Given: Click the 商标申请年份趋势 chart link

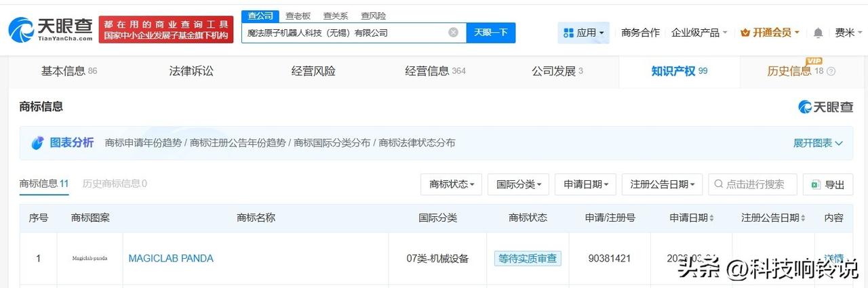Looking at the screenshot, I should [143, 143].
